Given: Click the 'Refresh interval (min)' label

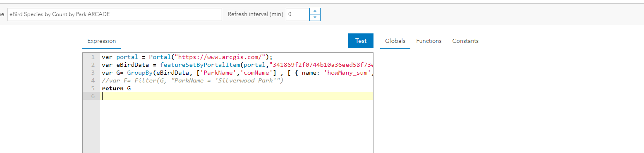Looking at the screenshot, I should (255, 14).
